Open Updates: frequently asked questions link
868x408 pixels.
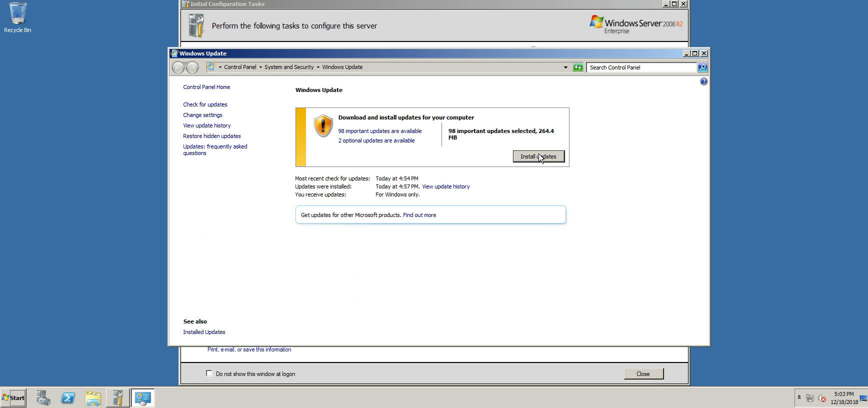pyautogui.click(x=215, y=149)
